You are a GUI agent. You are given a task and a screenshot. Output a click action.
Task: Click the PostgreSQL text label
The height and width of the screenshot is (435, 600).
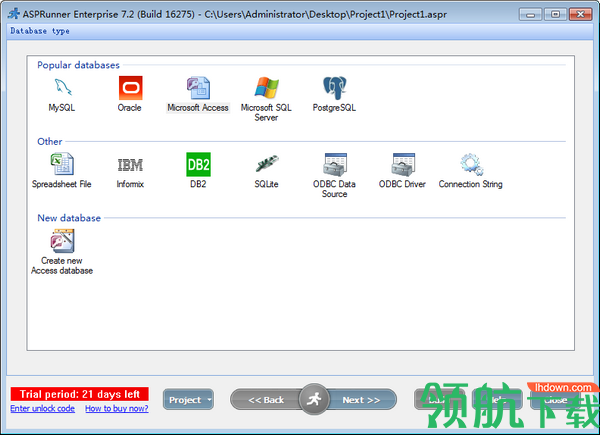[334, 108]
